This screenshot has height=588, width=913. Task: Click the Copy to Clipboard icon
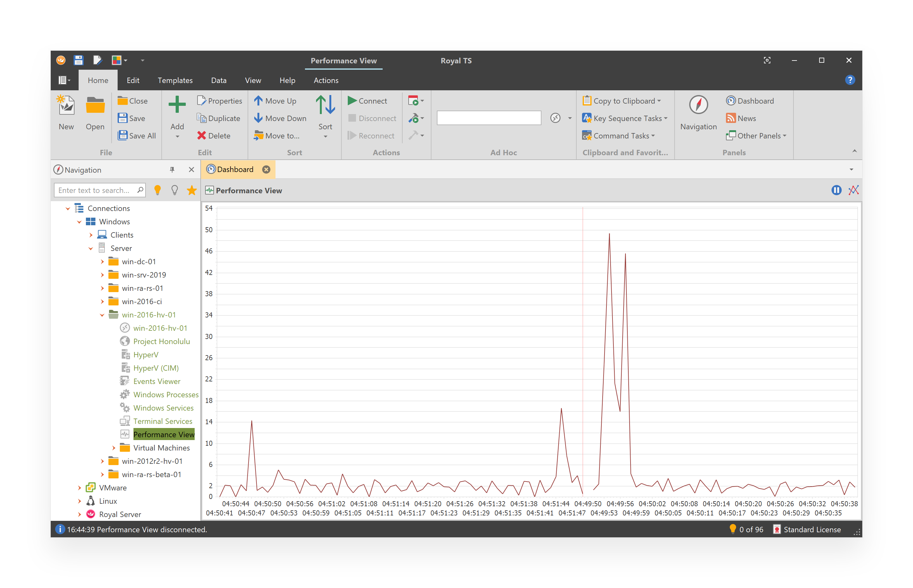click(587, 100)
